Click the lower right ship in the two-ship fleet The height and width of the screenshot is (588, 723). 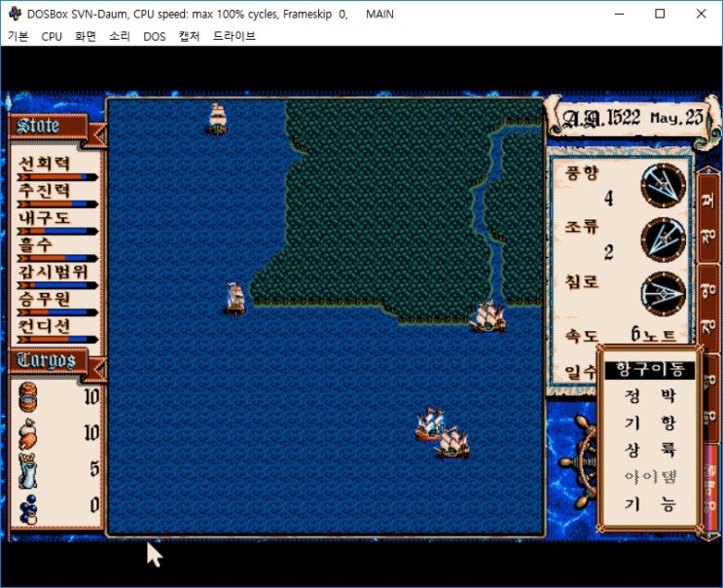(452, 443)
